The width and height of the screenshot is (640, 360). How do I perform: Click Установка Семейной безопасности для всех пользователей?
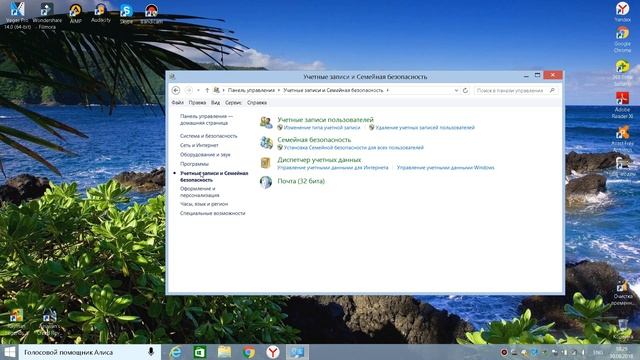tap(353, 148)
